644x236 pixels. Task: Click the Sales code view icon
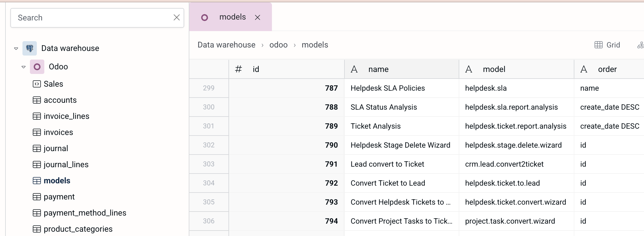click(x=37, y=84)
